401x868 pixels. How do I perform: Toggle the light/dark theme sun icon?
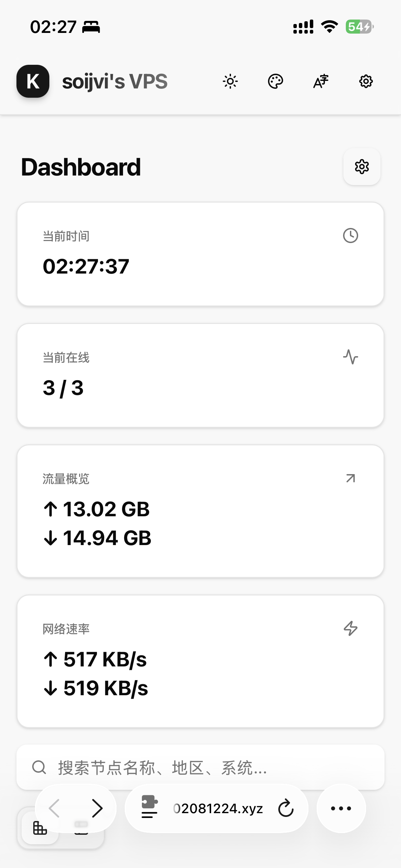(230, 82)
